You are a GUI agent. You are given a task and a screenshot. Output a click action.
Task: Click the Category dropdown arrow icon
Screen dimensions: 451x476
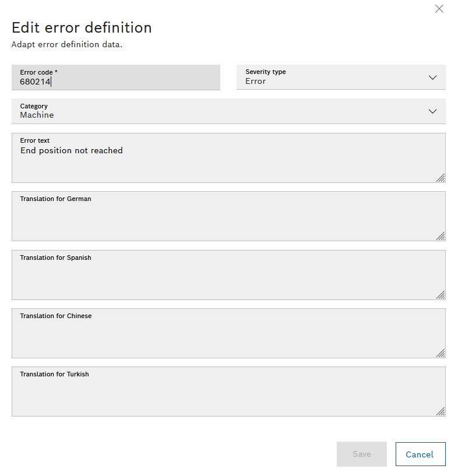[433, 111]
